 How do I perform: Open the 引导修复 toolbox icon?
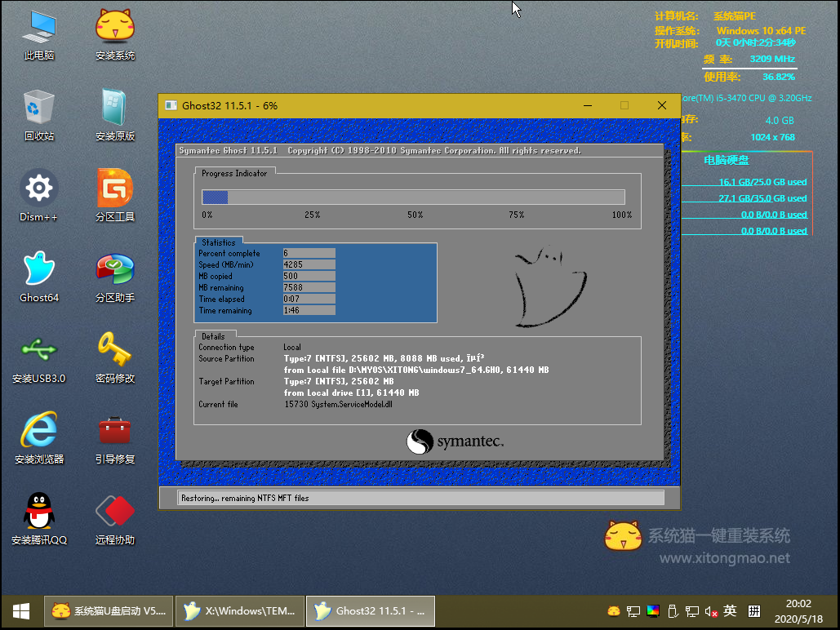tap(114, 439)
